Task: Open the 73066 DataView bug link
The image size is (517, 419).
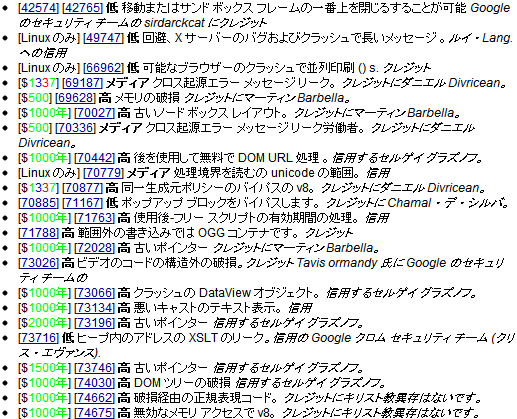Action: [x=94, y=293]
